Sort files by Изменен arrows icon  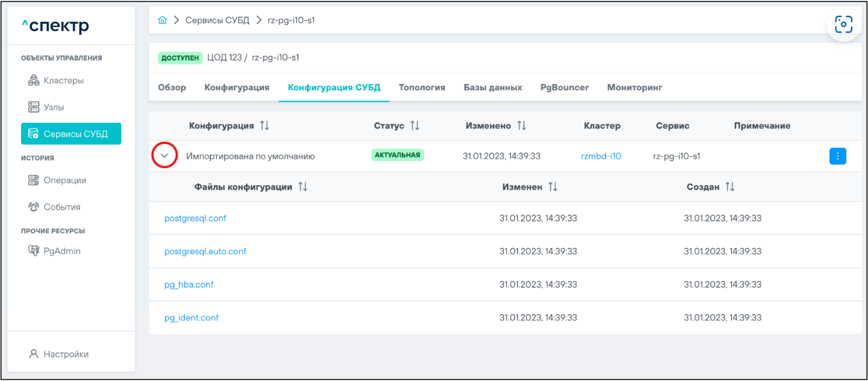[x=553, y=187]
